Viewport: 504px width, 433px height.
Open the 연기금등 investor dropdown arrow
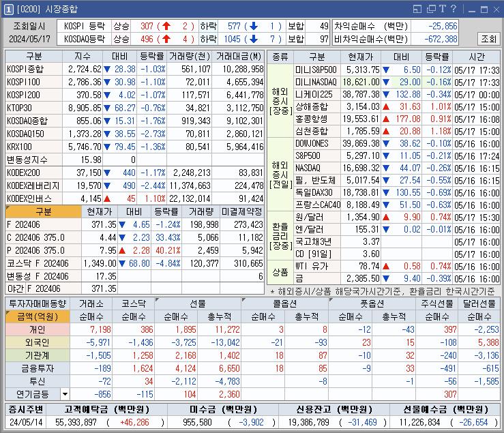65,394
